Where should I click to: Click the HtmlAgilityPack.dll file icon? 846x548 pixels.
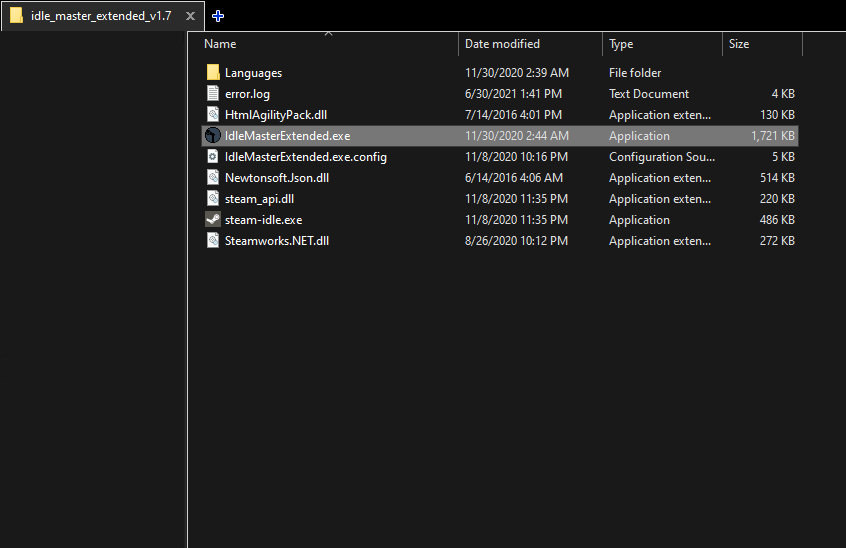[213, 115]
